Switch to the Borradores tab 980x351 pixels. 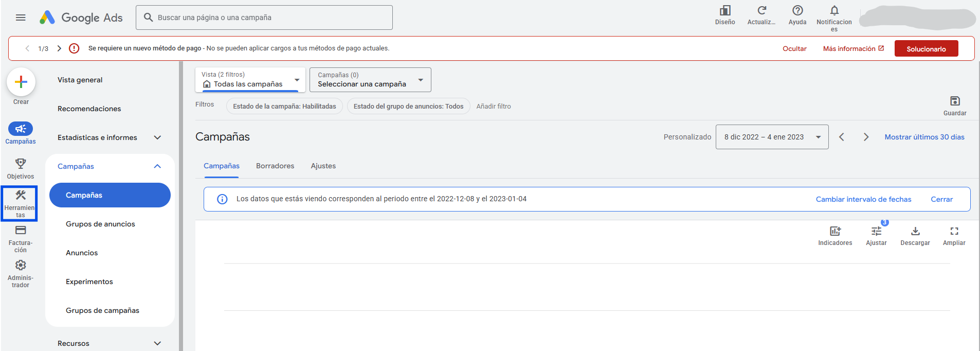pyautogui.click(x=275, y=166)
